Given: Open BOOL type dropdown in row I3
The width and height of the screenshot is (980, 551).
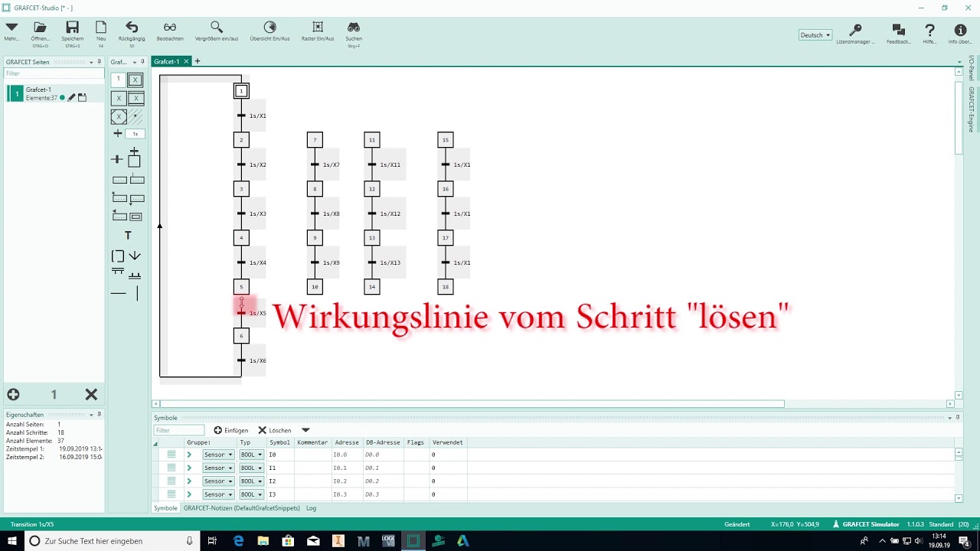Looking at the screenshot, I should [x=251, y=494].
